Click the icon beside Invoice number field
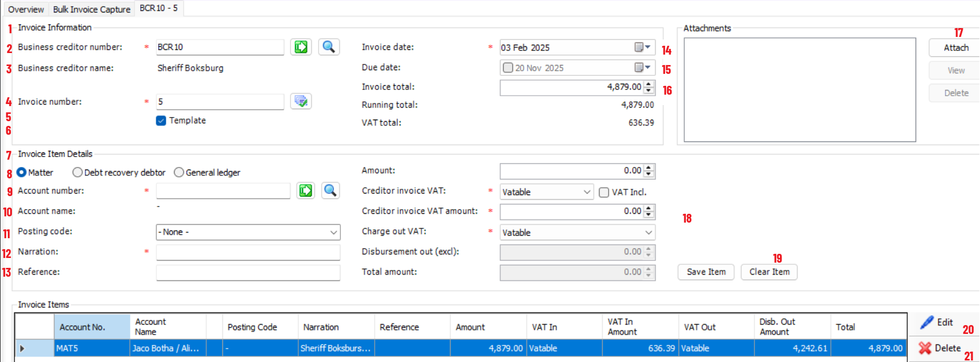This screenshot has width=980, height=362. tap(301, 101)
